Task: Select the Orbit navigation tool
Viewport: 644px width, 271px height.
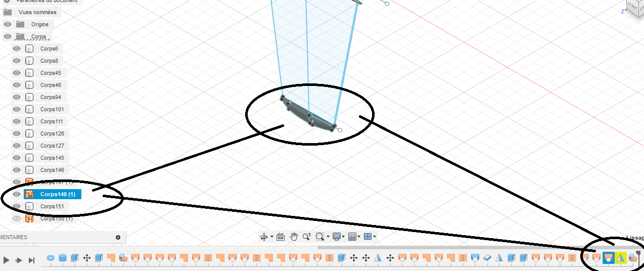Action: click(263, 237)
